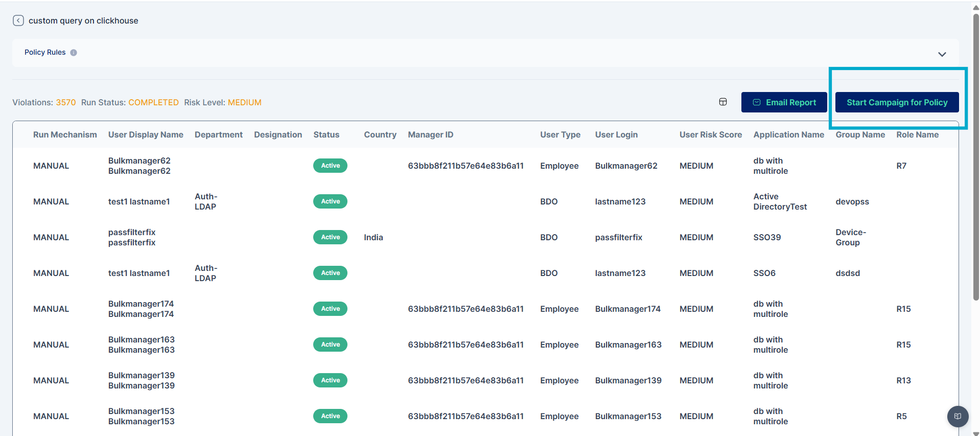
Task: Click the Policy Rules info icon
Action: click(x=74, y=53)
